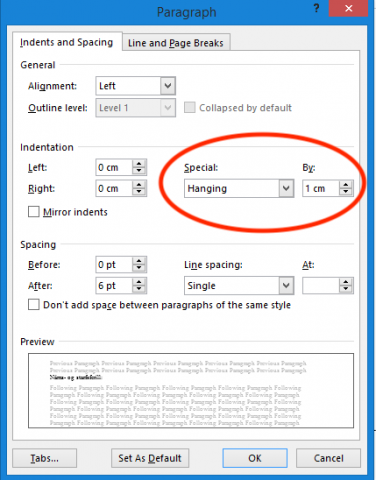Switch to Indents and Spacing tab
Image resolution: width=376 pixels, height=480 pixels.
(67, 42)
